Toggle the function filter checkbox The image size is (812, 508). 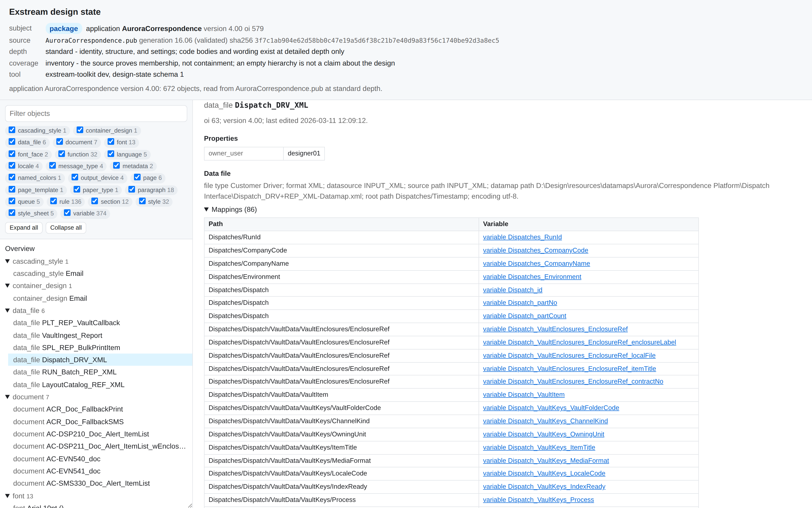[62, 154]
